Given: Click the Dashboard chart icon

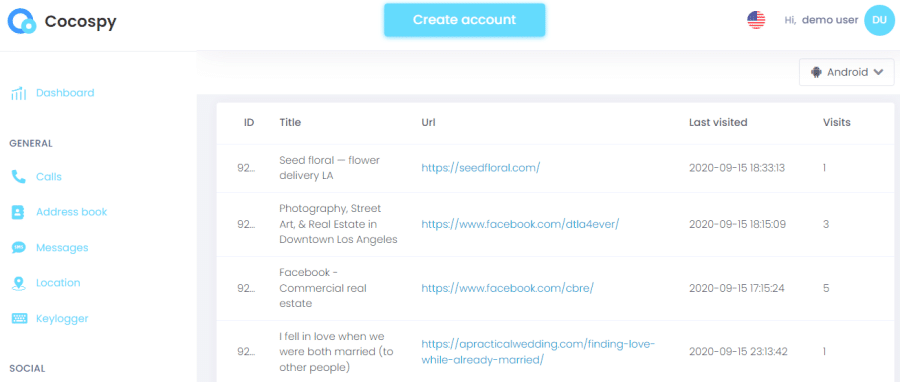Looking at the screenshot, I should pos(18,93).
